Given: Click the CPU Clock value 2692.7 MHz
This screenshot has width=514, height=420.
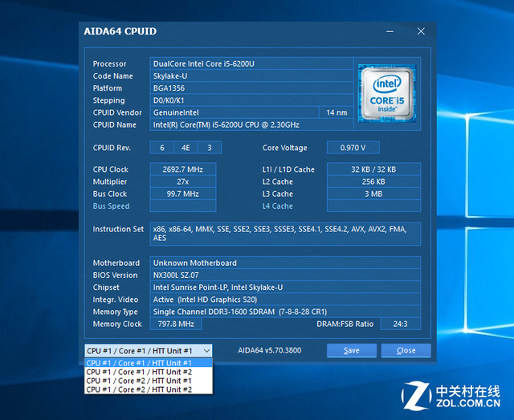Looking at the screenshot, I should [x=183, y=169].
